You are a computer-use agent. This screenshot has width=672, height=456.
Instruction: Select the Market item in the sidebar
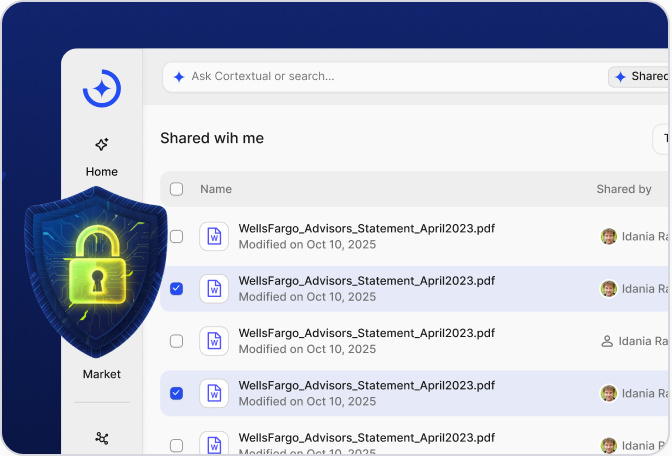pos(101,374)
